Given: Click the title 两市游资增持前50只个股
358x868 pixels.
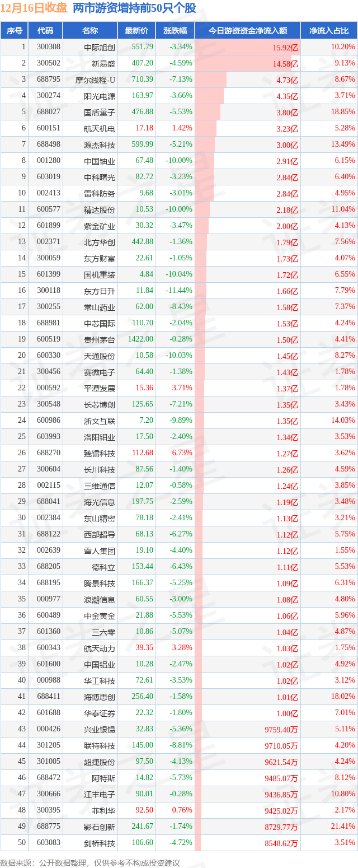Looking at the screenshot, I should 135,8.
